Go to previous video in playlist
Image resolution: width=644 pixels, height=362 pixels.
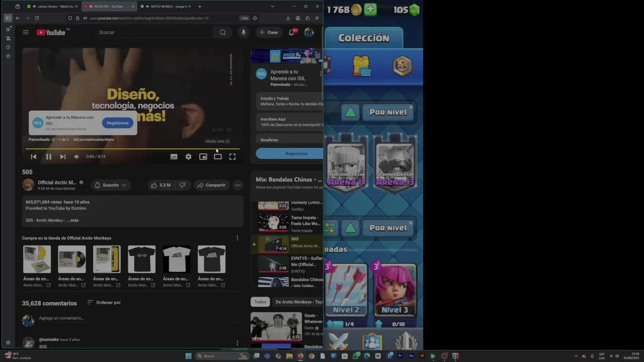coord(34,157)
